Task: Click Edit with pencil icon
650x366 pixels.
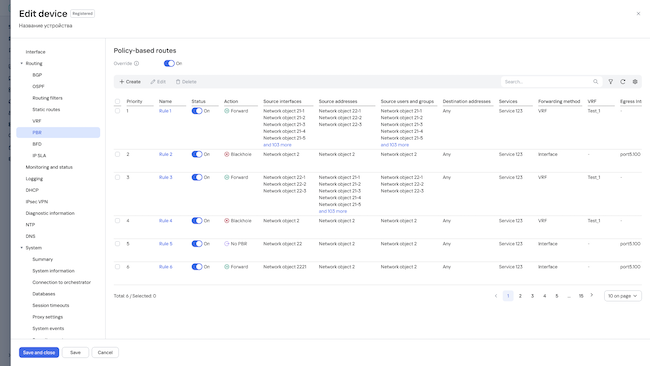Action: tap(158, 82)
